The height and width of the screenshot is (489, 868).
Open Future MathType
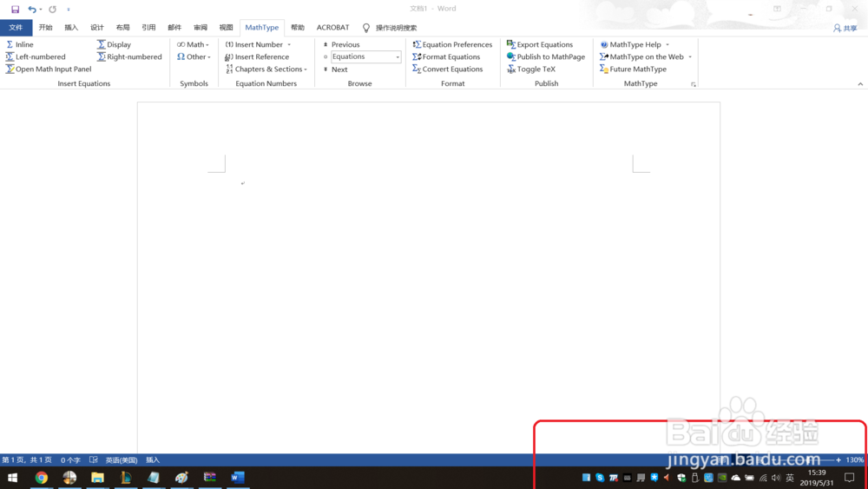click(634, 69)
